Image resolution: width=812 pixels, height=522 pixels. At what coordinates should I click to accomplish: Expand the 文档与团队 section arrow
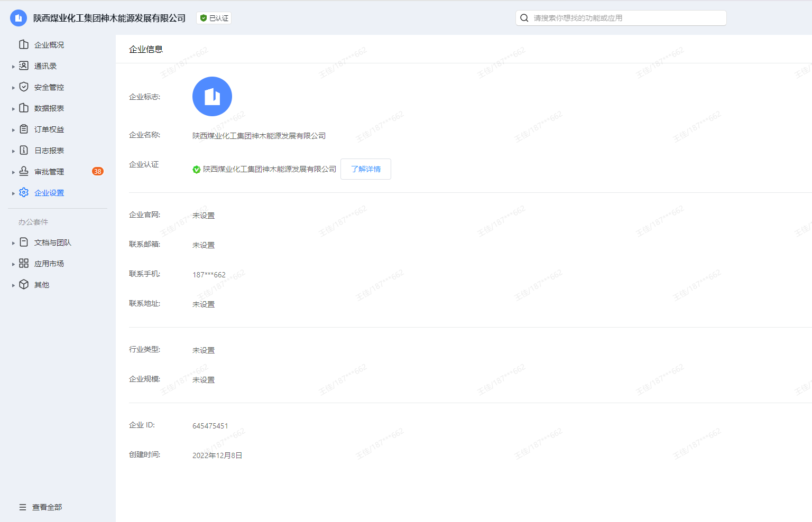click(13, 243)
